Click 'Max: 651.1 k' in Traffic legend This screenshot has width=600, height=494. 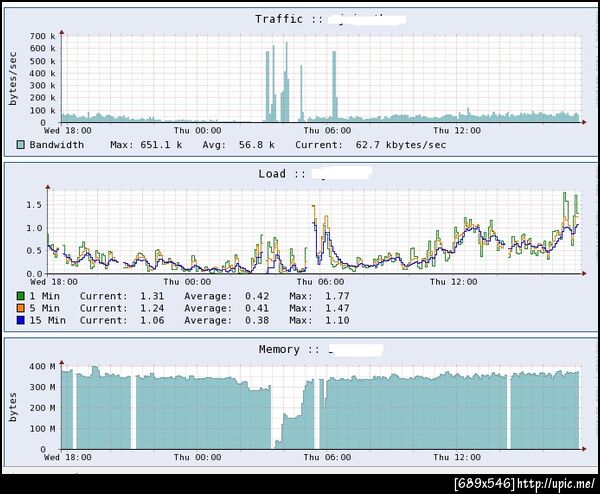tap(146, 145)
